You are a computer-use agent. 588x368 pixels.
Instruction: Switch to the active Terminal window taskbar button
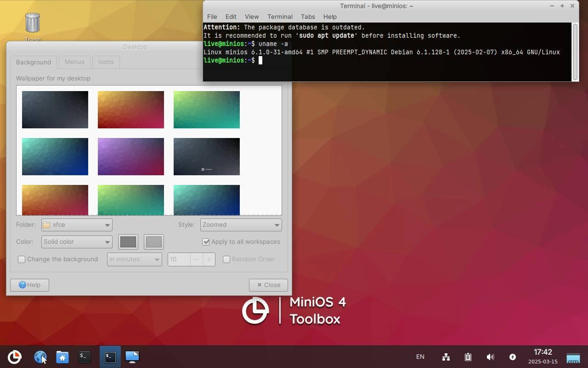coord(110,357)
